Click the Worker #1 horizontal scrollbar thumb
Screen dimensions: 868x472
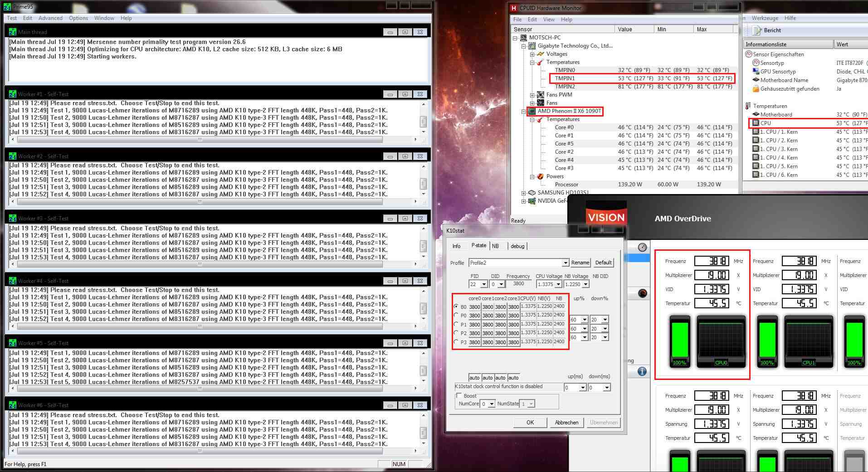(200, 140)
